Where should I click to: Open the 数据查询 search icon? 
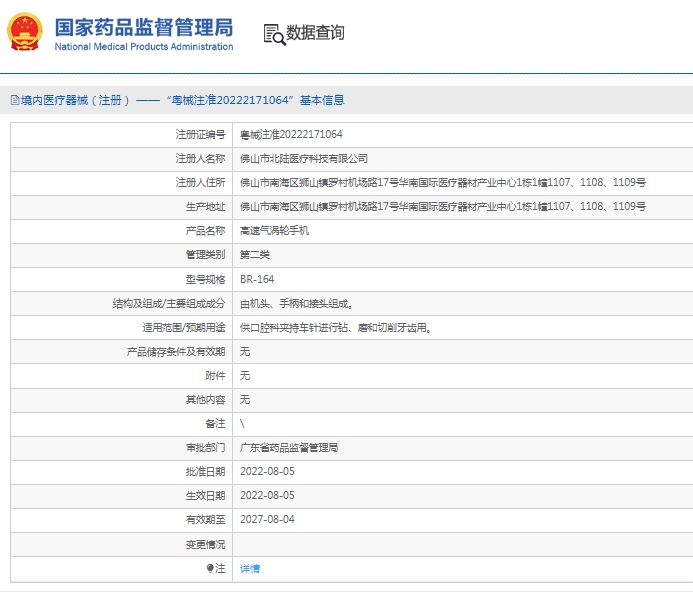coord(274,34)
